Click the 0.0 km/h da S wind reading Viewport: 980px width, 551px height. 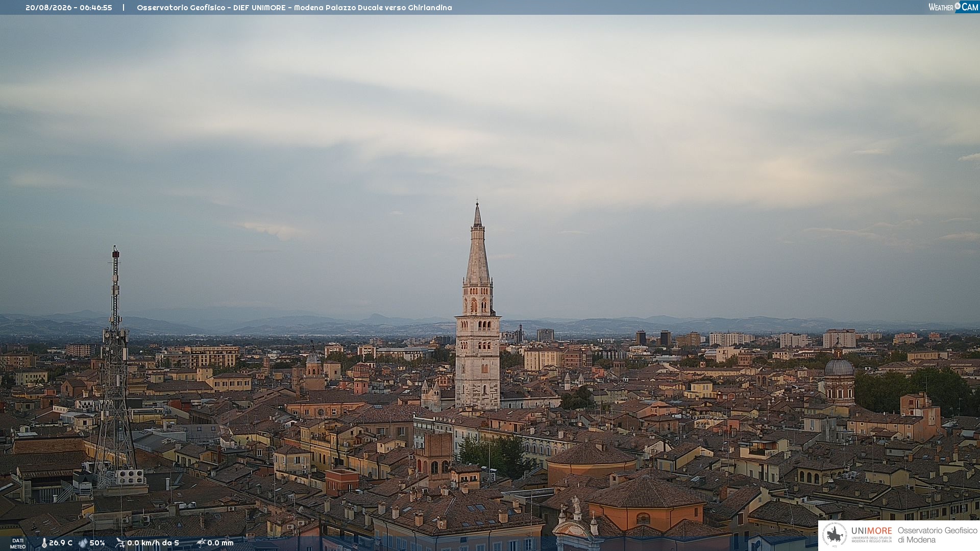pos(153,543)
